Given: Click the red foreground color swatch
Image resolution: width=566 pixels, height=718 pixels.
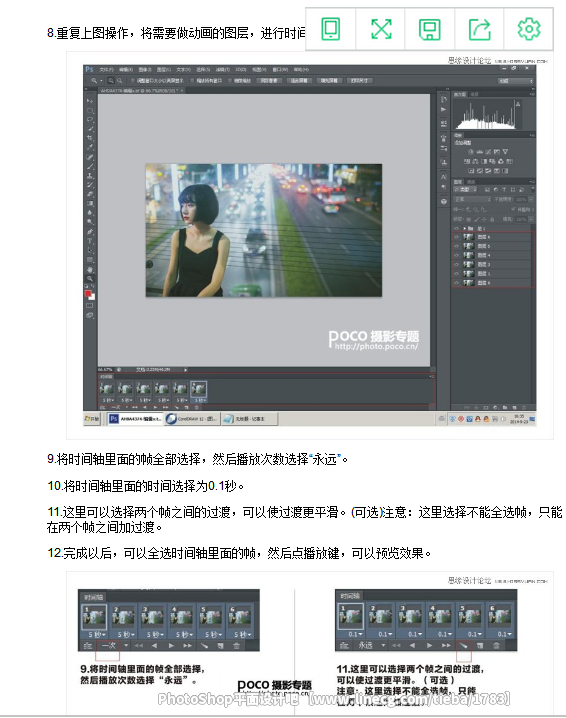Looking at the screenshot, I should (88, 294).
